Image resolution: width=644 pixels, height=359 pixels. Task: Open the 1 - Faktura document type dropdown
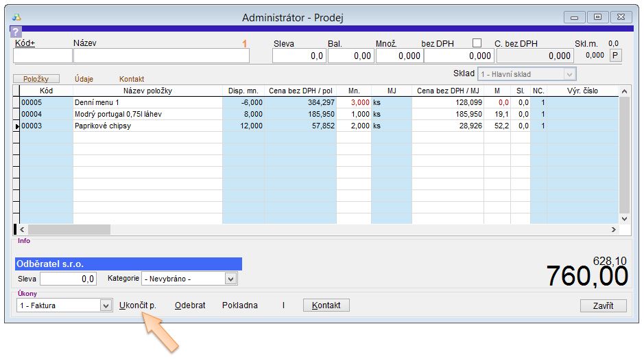(x=106, y=305)
